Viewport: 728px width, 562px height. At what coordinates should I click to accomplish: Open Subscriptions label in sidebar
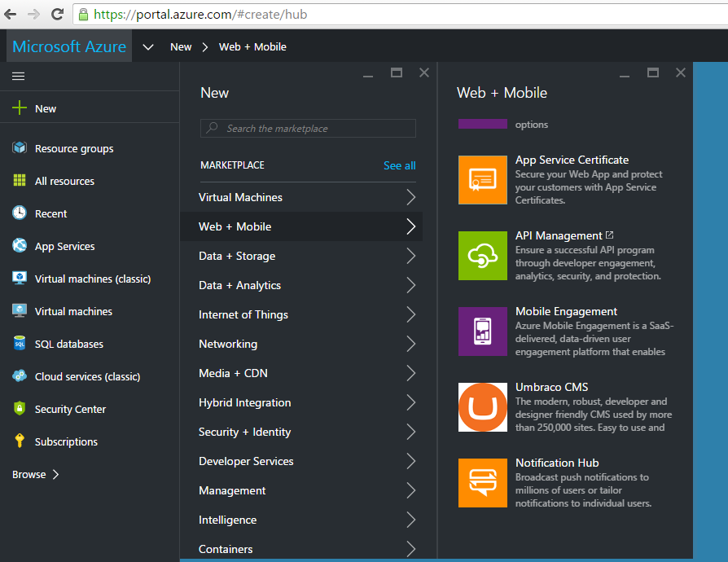click(x=67, y=441)
